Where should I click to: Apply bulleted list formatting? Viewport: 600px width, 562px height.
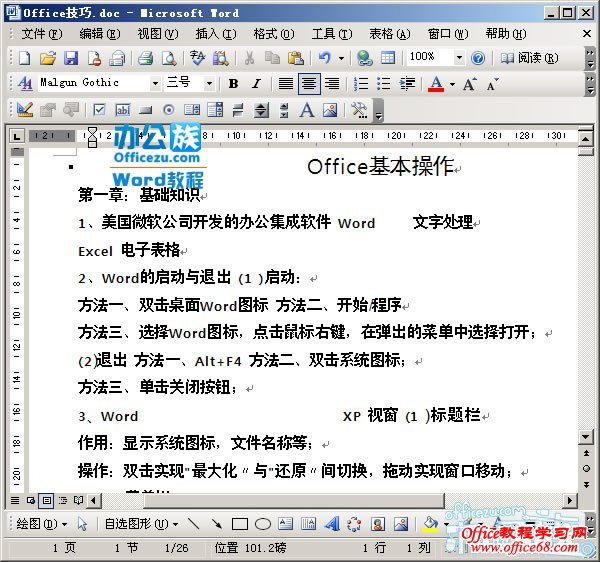point(383,83)
